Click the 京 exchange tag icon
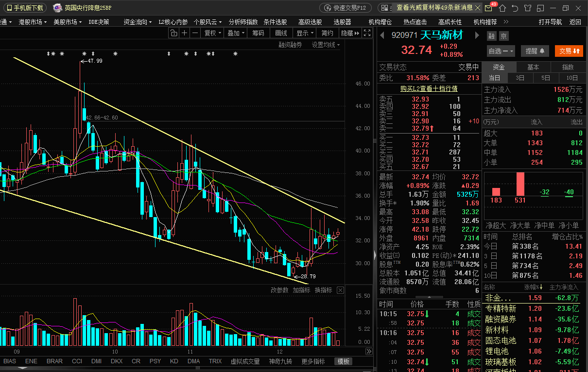The image size is (588, 372). tap(503, 36)
